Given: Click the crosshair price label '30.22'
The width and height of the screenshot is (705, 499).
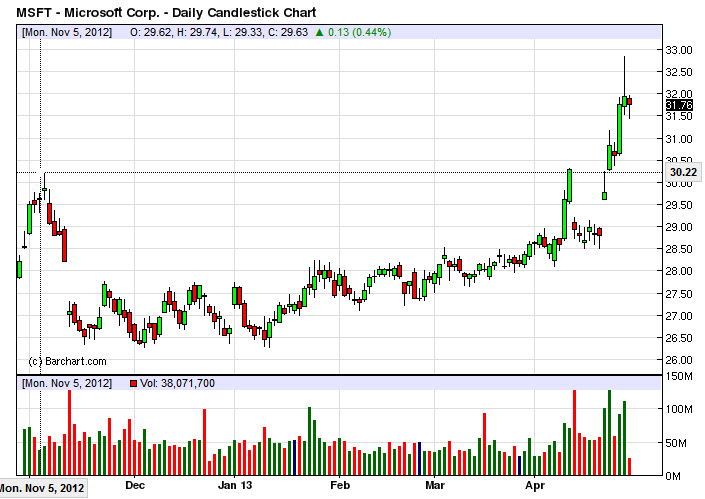Looking at the screenshot, I should coord(683,172).
